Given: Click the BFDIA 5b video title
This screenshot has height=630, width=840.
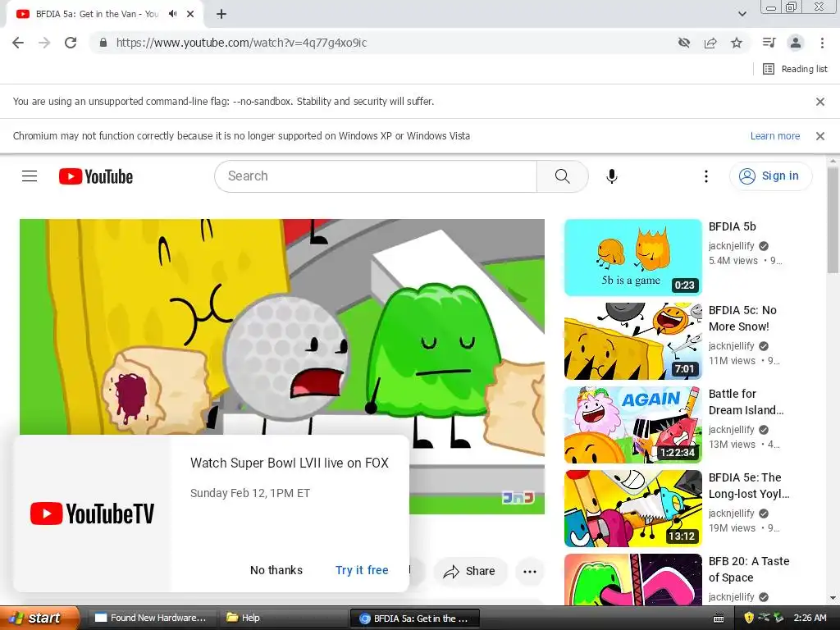Looking at the screenshot, I should coord(733,226).
